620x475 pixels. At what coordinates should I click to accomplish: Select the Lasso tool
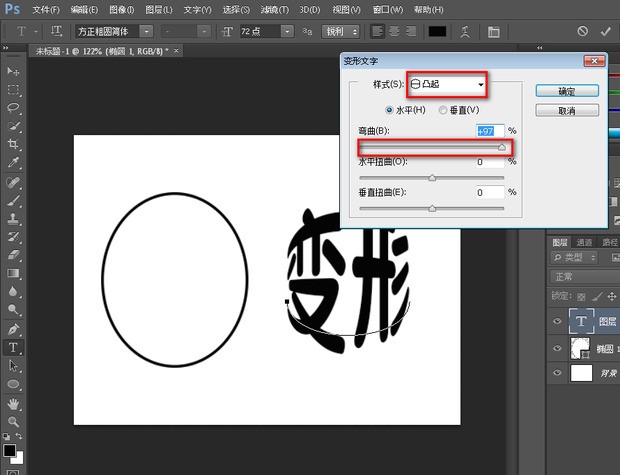(14, 107)
